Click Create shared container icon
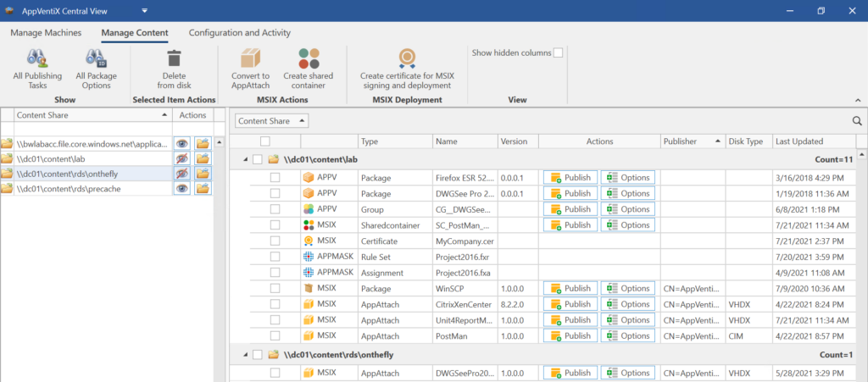This screenshot has width=868, height=382. coord(309,58)
